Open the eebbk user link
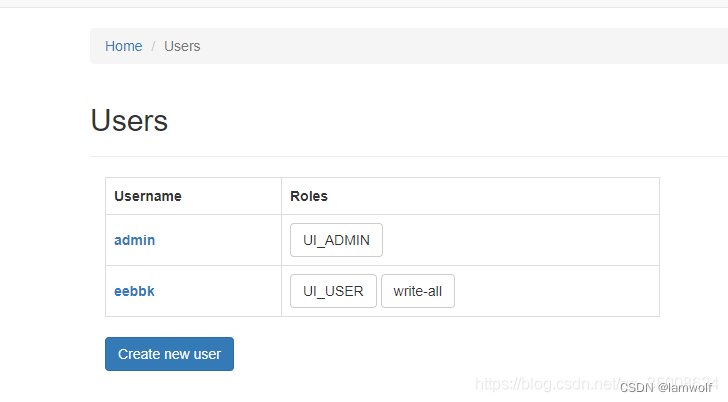This screenshot has width=728, height=402. tap(134, 291)
